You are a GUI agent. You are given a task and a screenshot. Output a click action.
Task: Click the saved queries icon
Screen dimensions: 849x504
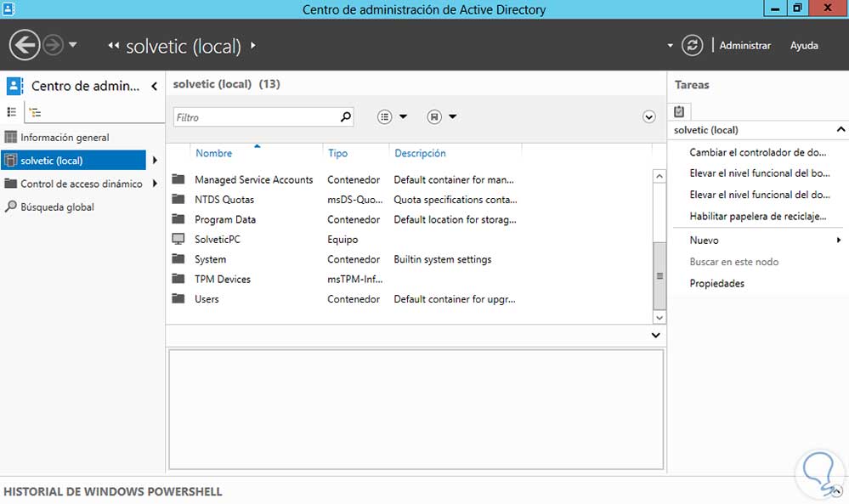[434, 116]
